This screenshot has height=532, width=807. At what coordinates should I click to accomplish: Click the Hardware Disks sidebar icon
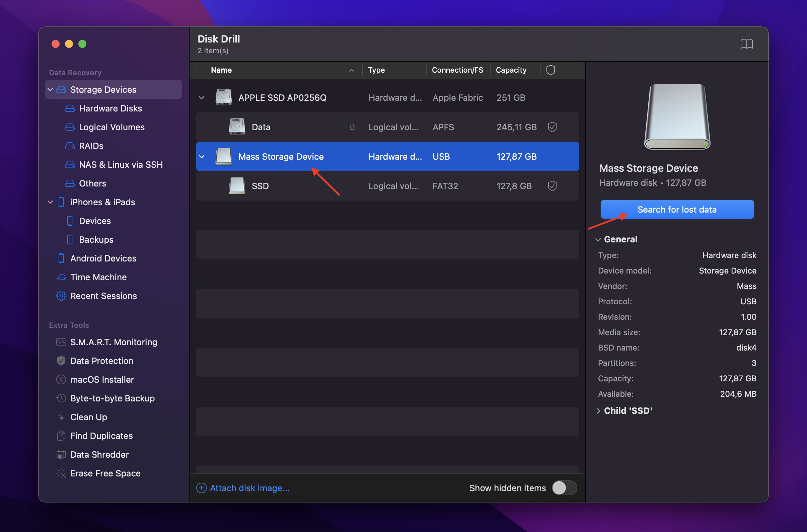click(70, 108)
